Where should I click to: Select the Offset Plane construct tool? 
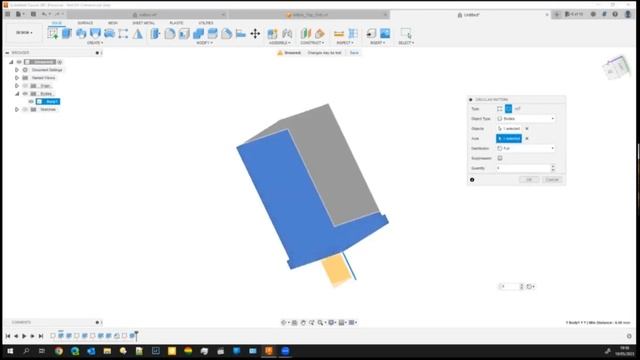pos(305,33)
